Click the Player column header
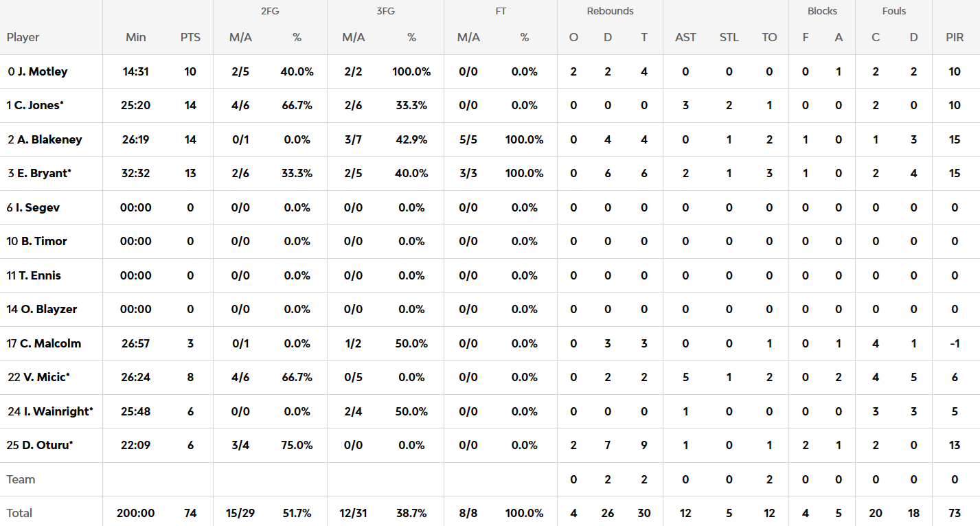980x526 pixels. [x=23, y=37]
